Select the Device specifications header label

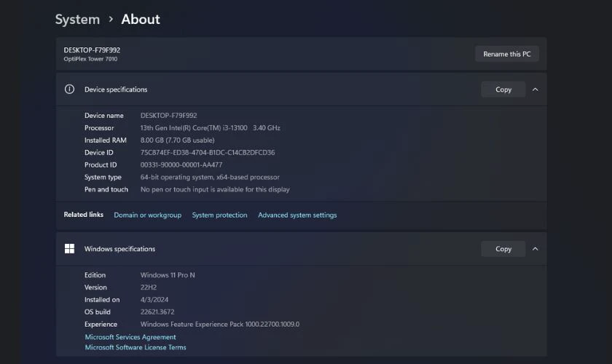(x=116, y=90)
